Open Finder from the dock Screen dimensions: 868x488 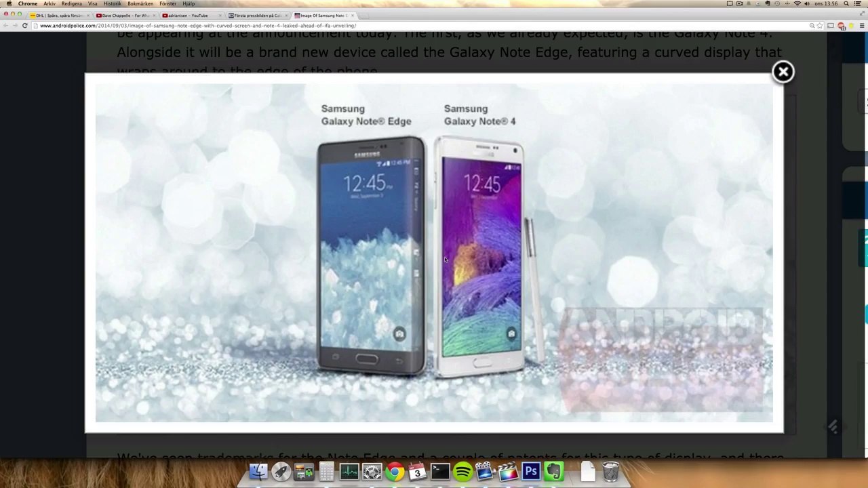coord(258,472)
